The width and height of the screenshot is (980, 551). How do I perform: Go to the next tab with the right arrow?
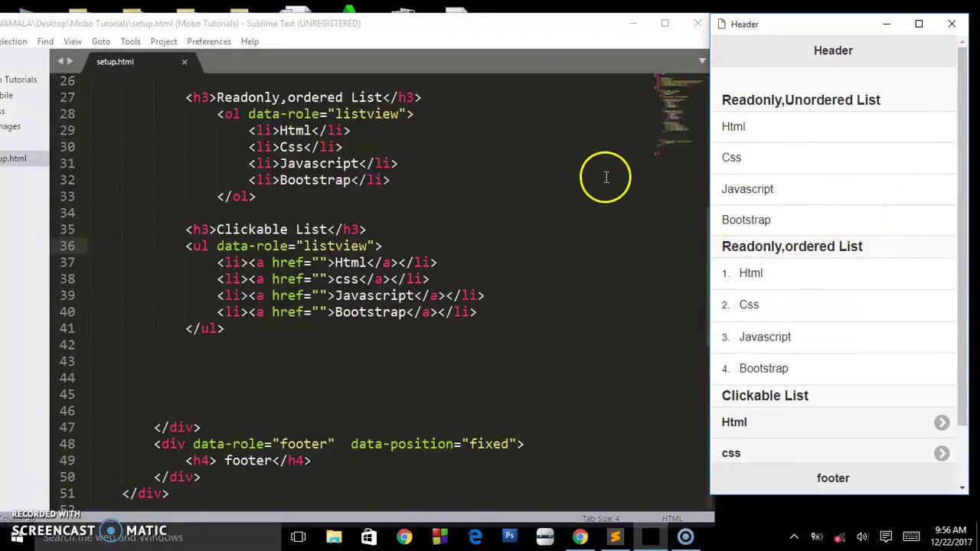click(70, 61)
